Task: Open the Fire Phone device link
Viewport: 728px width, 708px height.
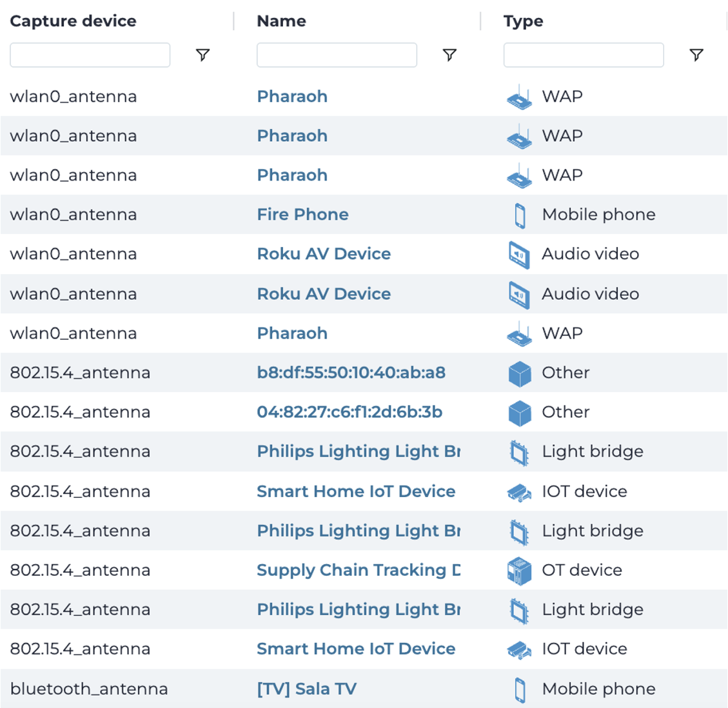Action: [302, 215]
